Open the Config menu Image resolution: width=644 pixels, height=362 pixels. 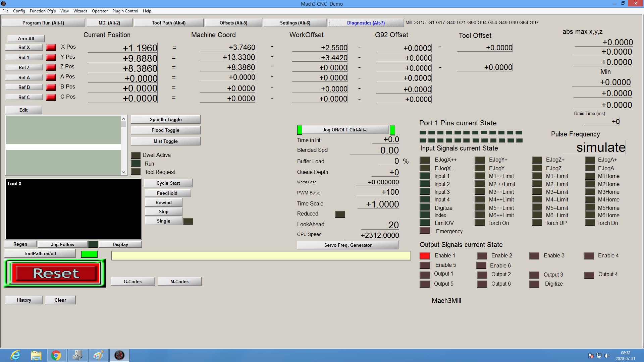pos(19,11)
